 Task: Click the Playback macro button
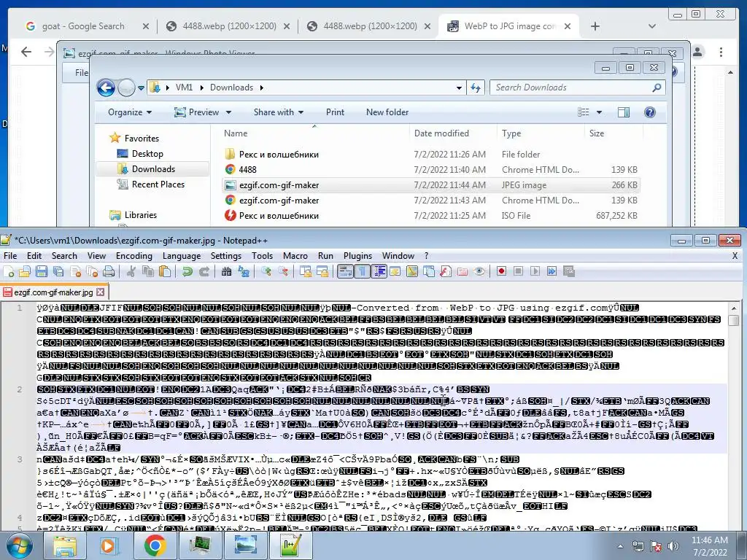click(x=535, y=271)
